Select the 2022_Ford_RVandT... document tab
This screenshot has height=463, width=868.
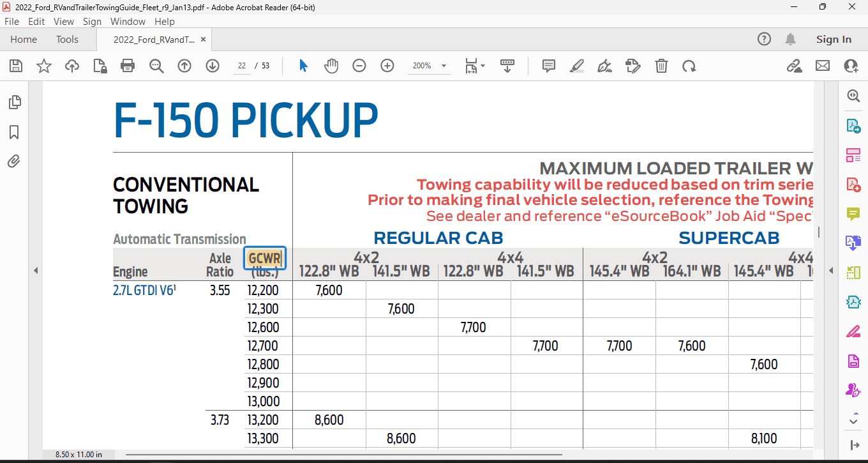coord(154,39)
